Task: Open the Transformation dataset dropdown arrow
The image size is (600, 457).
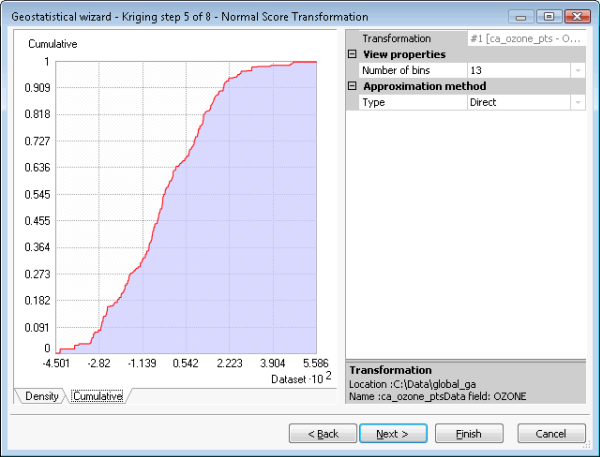Action: pos(578,38)
